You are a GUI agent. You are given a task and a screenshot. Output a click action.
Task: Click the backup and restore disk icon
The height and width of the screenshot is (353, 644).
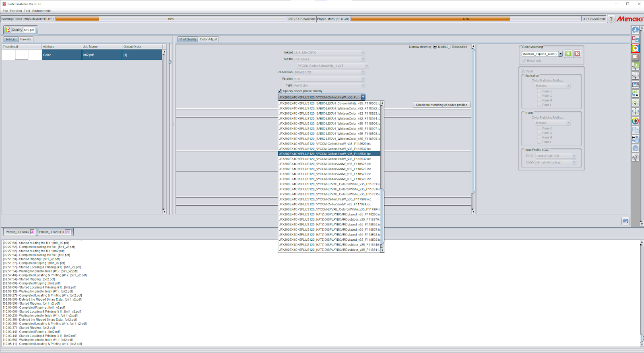point(635,139)
